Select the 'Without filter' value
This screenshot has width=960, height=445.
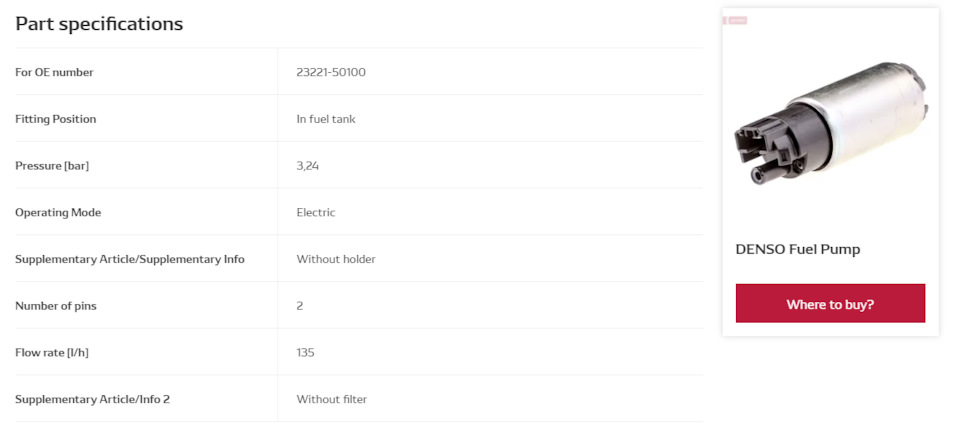[331, 399]
